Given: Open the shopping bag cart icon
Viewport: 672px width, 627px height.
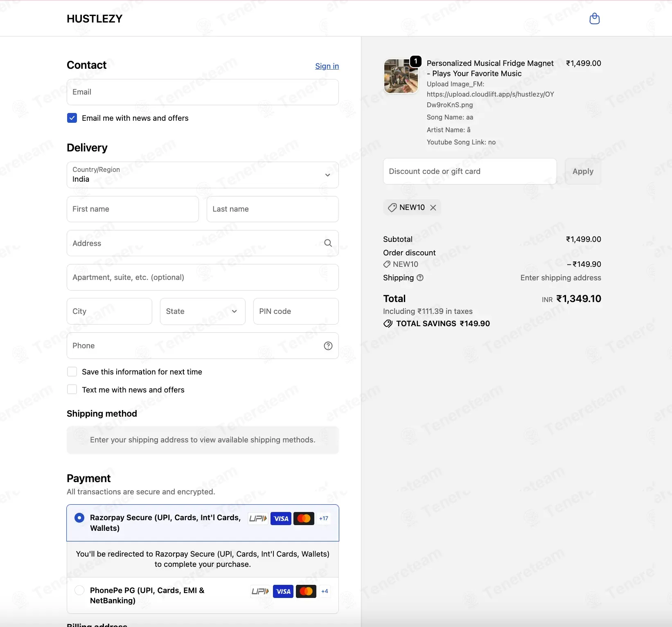Looking at the screenshot, I should (594, 18).
